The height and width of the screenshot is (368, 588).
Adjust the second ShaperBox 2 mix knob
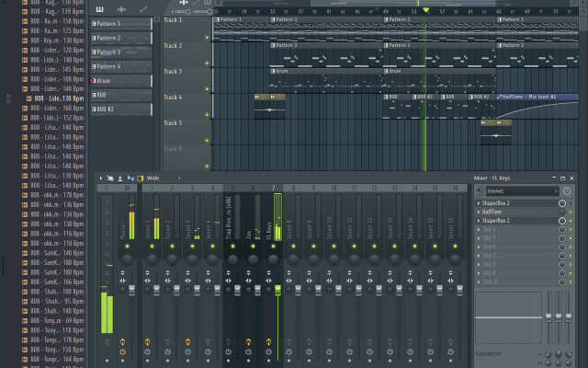tap(561, 221)
